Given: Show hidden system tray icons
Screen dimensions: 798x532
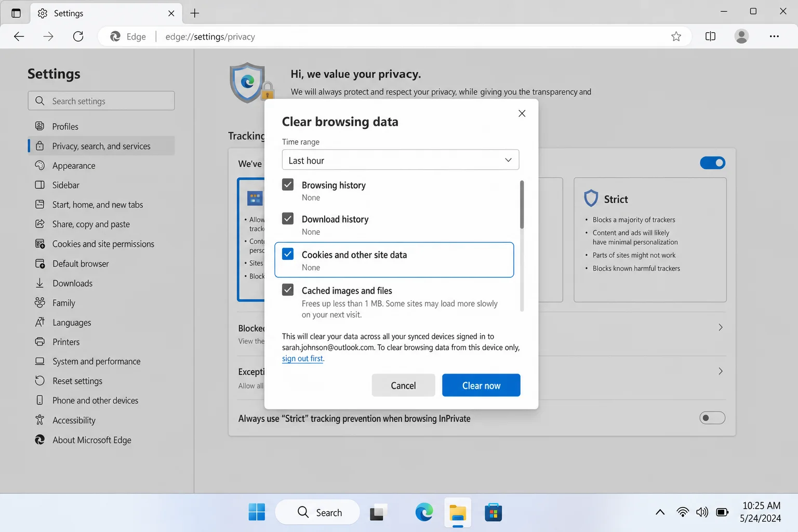Looking at the screenshot, I should point(660,512).
